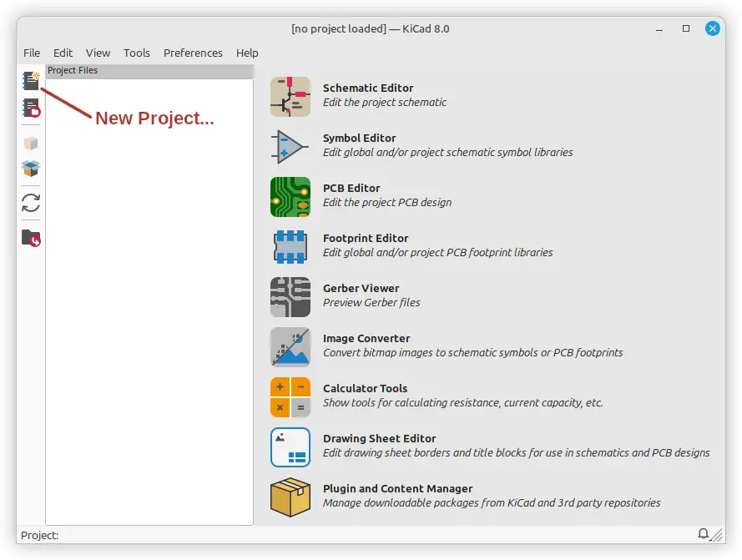Refresh the project tree with arrows icon
The height and width of the screenshot is (560, 742).
click(x=31, y=203)
